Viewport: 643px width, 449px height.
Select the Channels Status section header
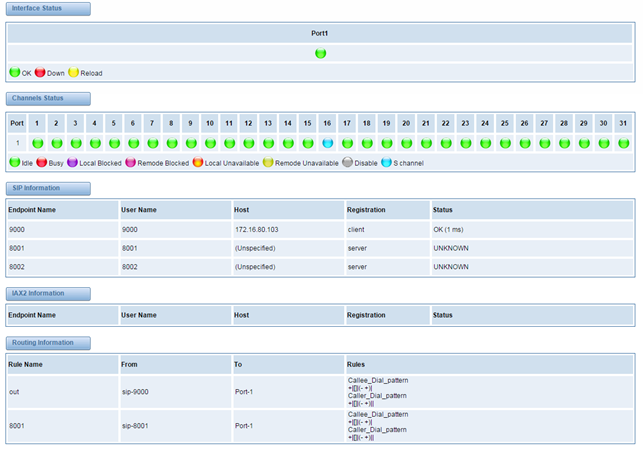tap(48, 98)
